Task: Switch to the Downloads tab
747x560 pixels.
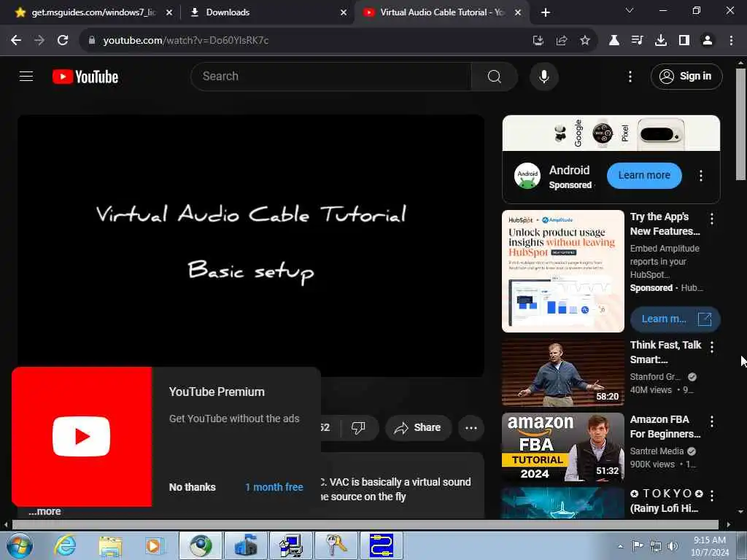Action: (267, 12)
